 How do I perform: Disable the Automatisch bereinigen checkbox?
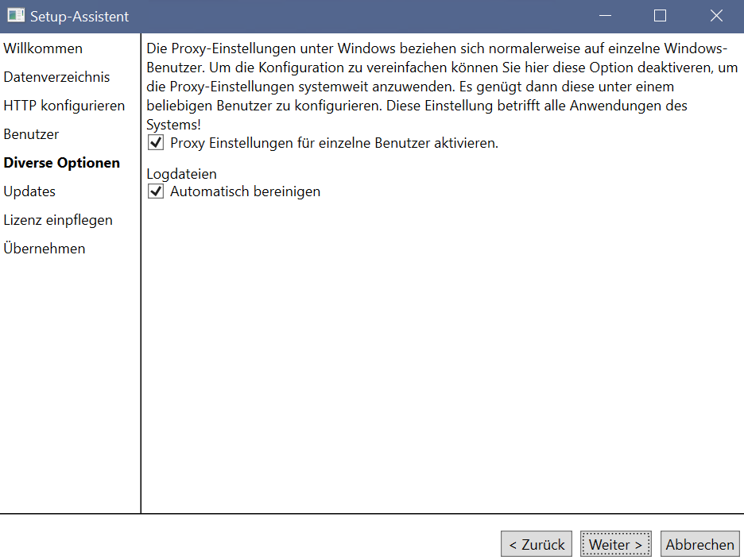coord(156,191)
